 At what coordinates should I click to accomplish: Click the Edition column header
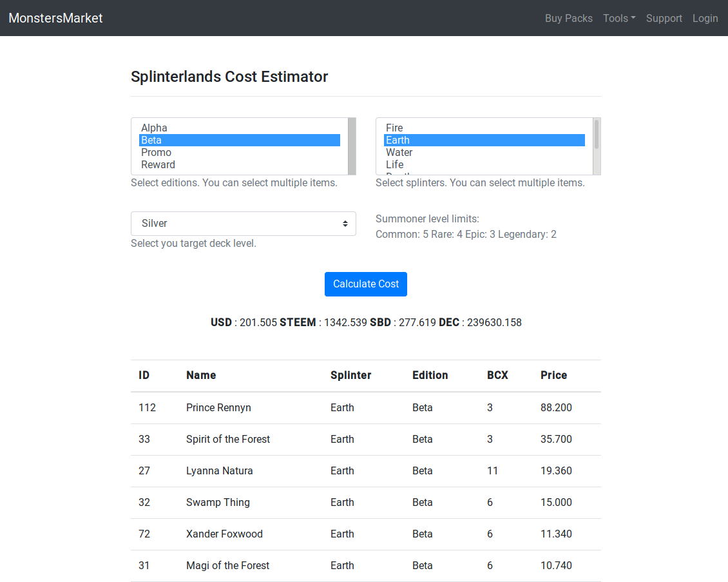430,375
